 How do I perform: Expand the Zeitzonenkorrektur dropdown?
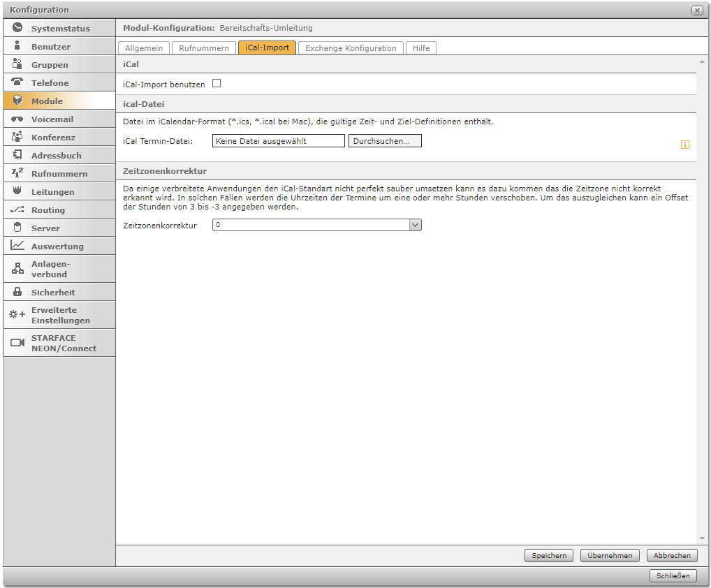tap(415, 225)
